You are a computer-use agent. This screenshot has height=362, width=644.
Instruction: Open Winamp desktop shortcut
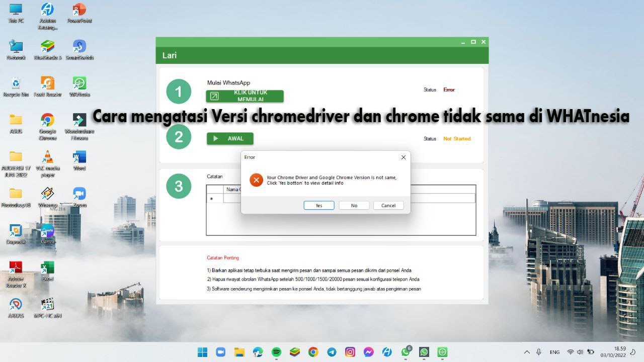[48, 197]
